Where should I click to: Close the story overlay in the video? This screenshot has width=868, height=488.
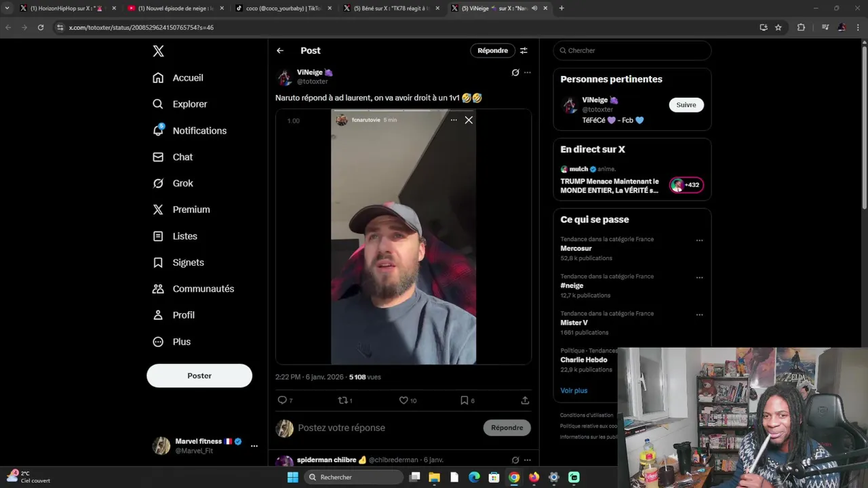click(x=469, y=120)
